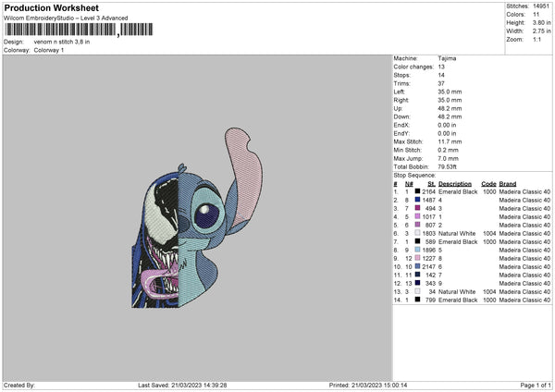Click the Width value "2.75 in"
The height and width of the screenshot is (392, 555).
pos(541,31)
